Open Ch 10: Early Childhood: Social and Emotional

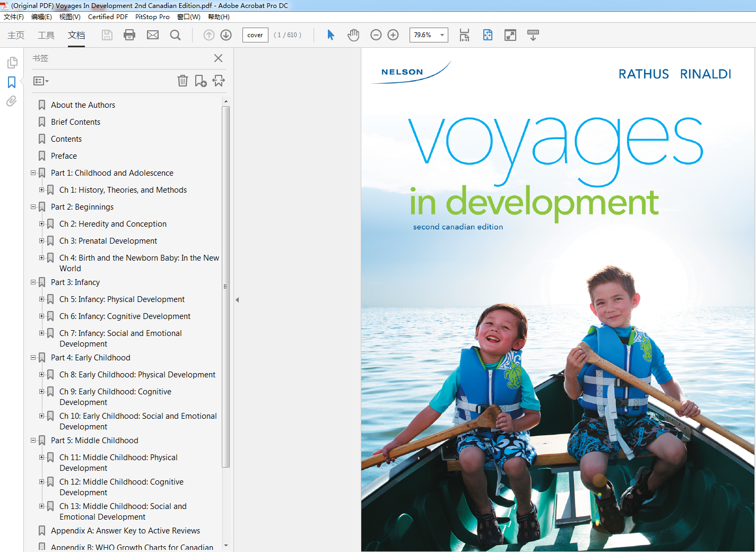(x=138, y=421)
